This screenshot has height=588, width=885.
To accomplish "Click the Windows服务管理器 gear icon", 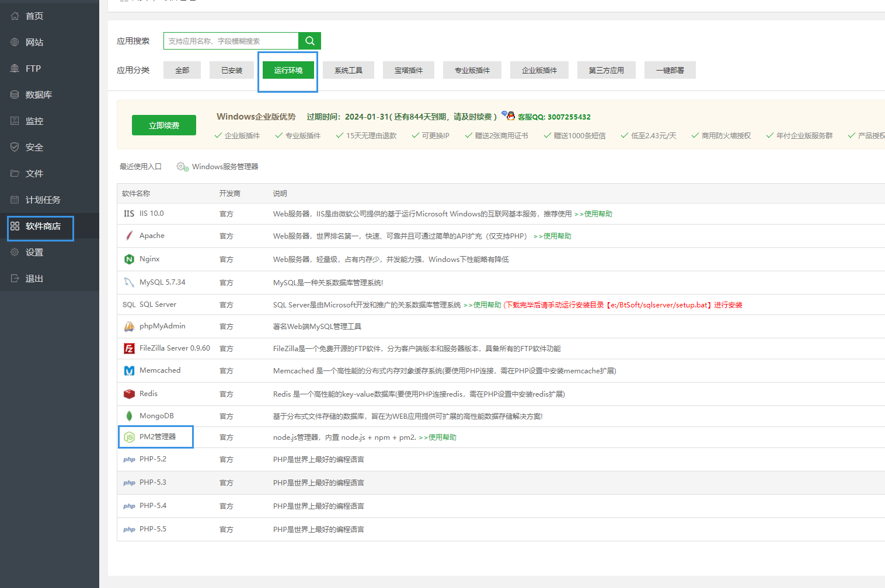I will click(183, 167).
